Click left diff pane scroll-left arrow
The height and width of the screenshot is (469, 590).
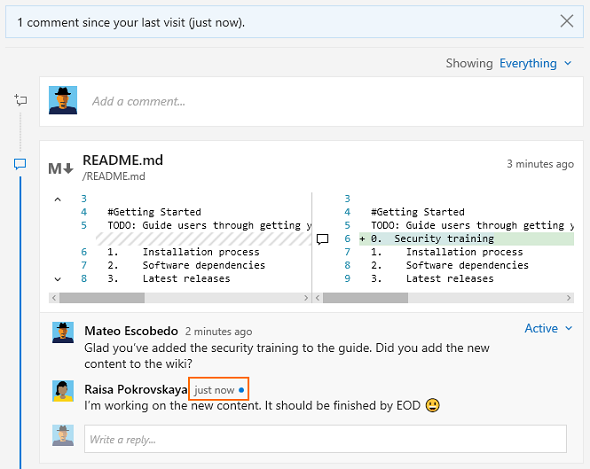[54, 298]
